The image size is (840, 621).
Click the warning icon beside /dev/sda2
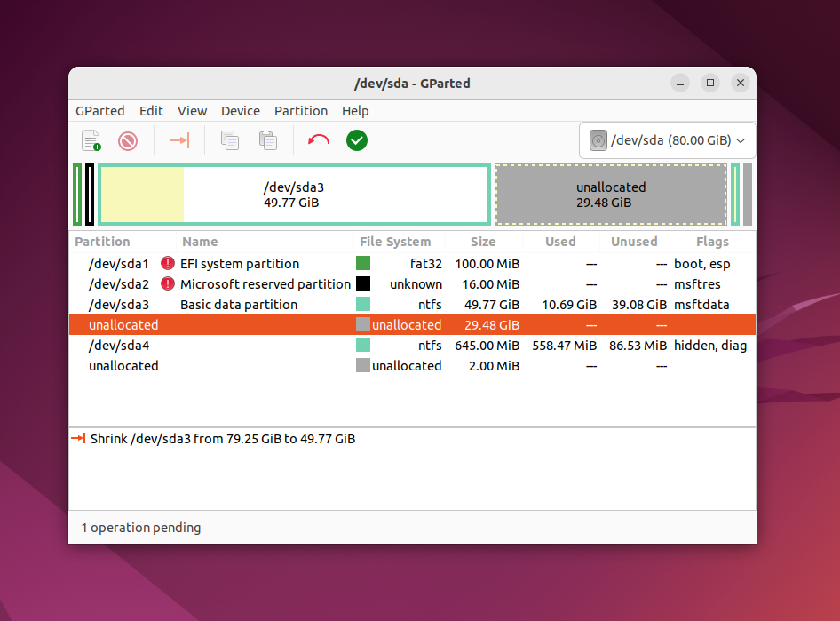pos(168,283)
